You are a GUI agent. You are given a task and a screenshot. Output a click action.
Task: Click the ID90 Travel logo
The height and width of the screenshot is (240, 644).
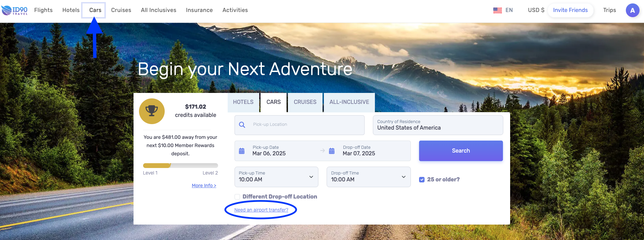[14, 10]
